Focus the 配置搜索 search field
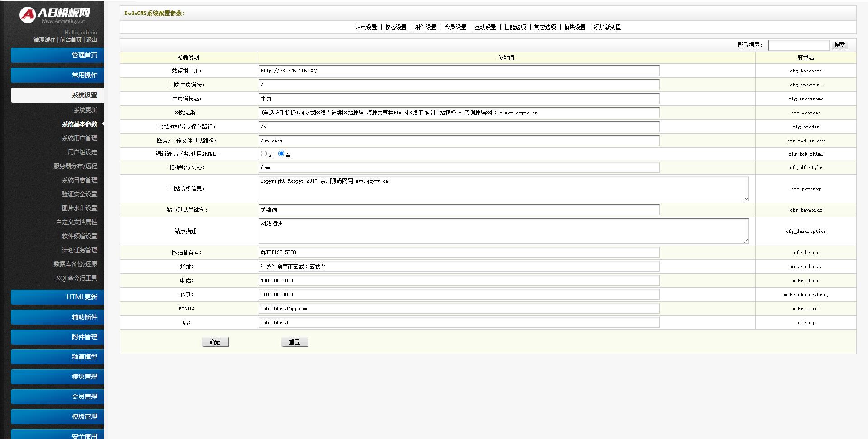Viewport: 868px width, 439px height. click(799, 45)
